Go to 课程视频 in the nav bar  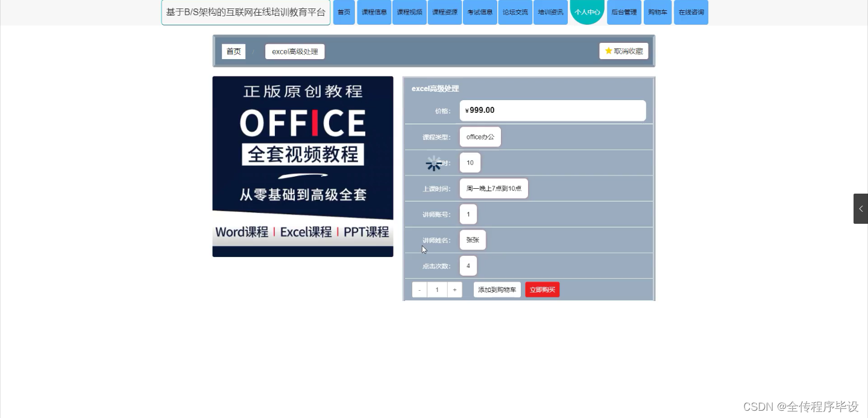pyautogui.click(x=410, y=12)
